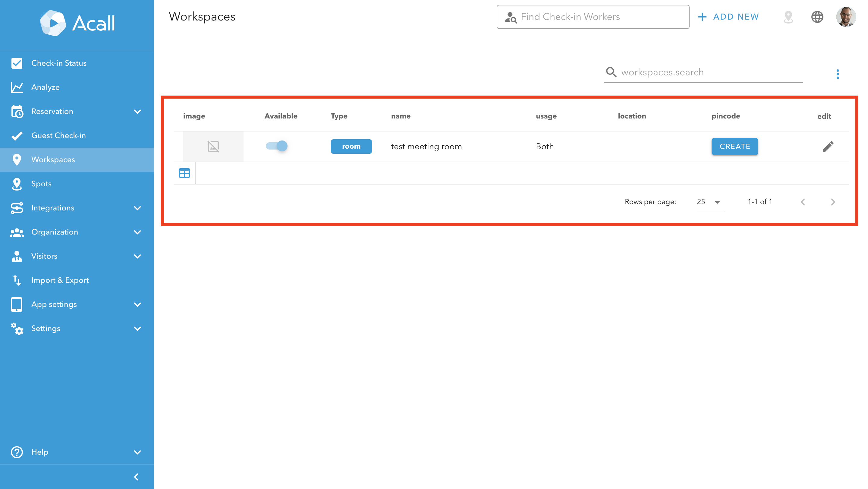Collapse the sidebar with the left arrow
The width and height of the screenshot is (868, 489).
pyautogui.click(x=137, y=477)
